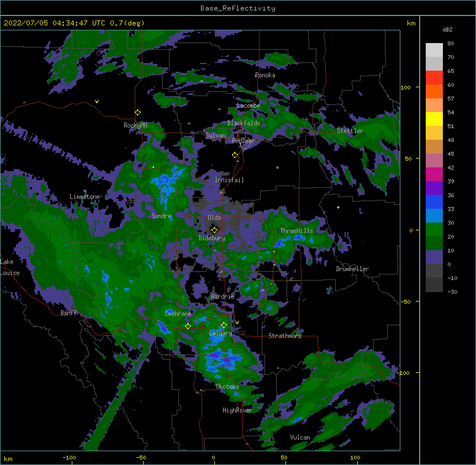This screenshot has height=465, width=476.
Task: Select the bright green swatch in the dBZ legend
Action: tap(434, 230)
